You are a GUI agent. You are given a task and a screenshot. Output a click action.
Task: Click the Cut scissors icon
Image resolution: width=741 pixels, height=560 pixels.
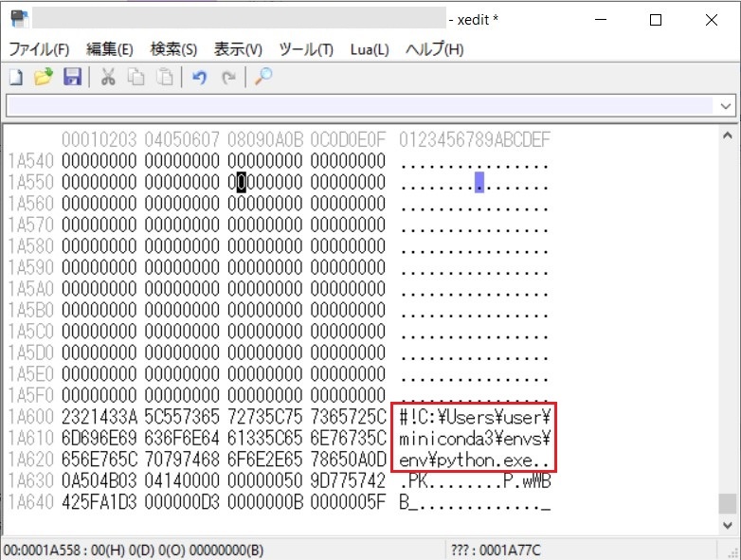(108, 77)
